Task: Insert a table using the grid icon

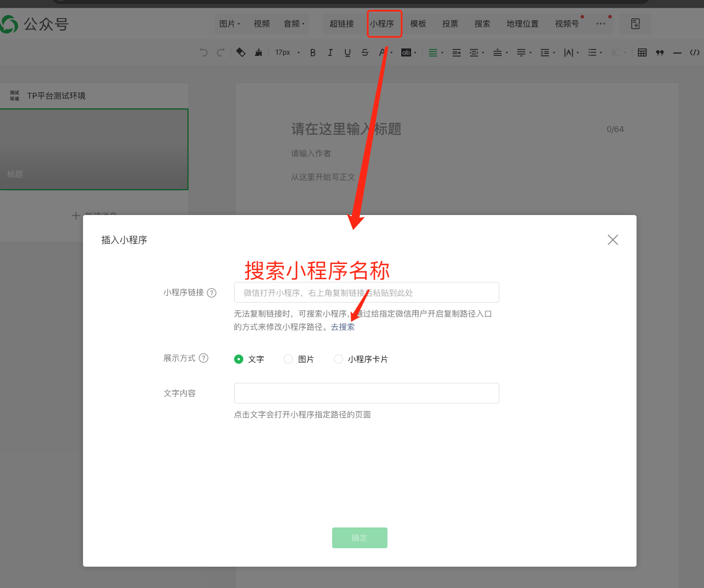Action: pos(642,52)
